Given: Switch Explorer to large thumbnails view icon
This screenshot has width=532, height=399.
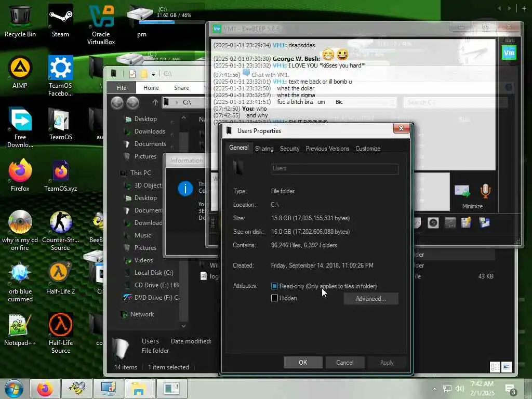Looking at the screenshot, I should pyautogui.click(x=506, y=367).
